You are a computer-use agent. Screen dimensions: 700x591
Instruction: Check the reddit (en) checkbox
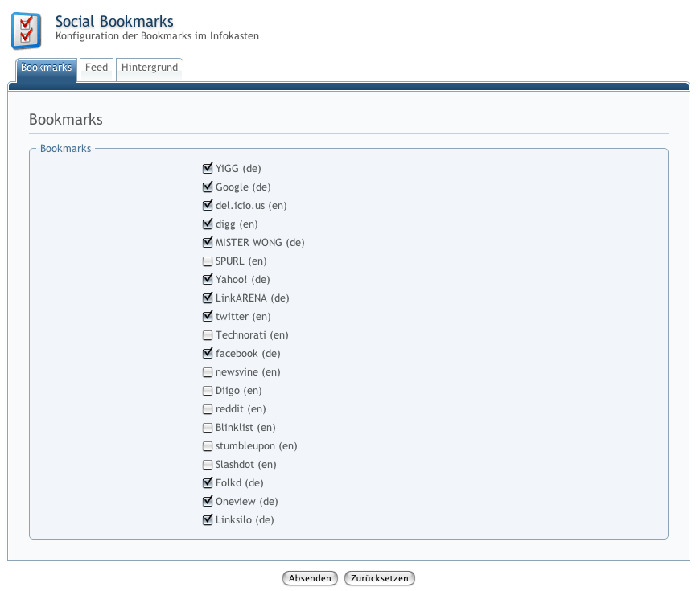(x=208, y=409)
